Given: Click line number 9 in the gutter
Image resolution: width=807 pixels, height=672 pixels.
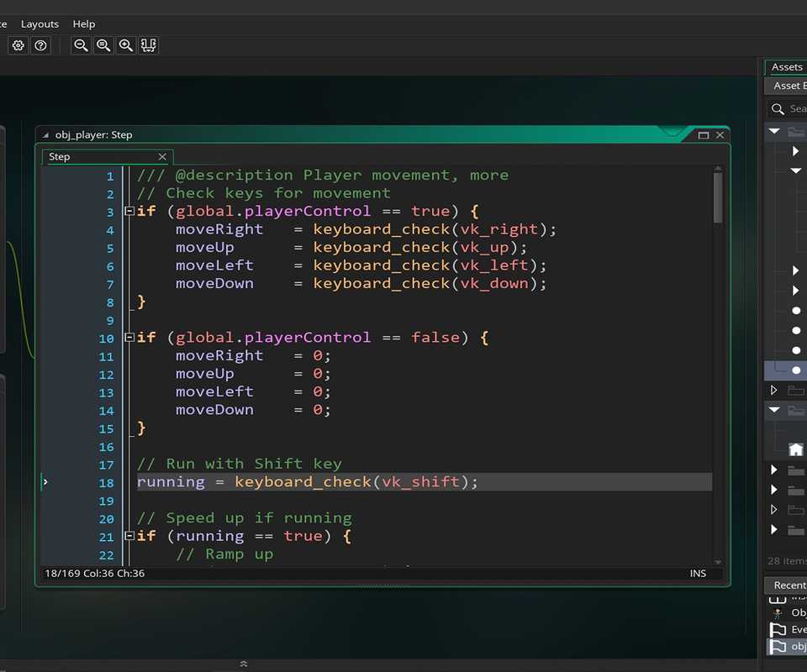Looking at the screenshot, I should 110,321.
